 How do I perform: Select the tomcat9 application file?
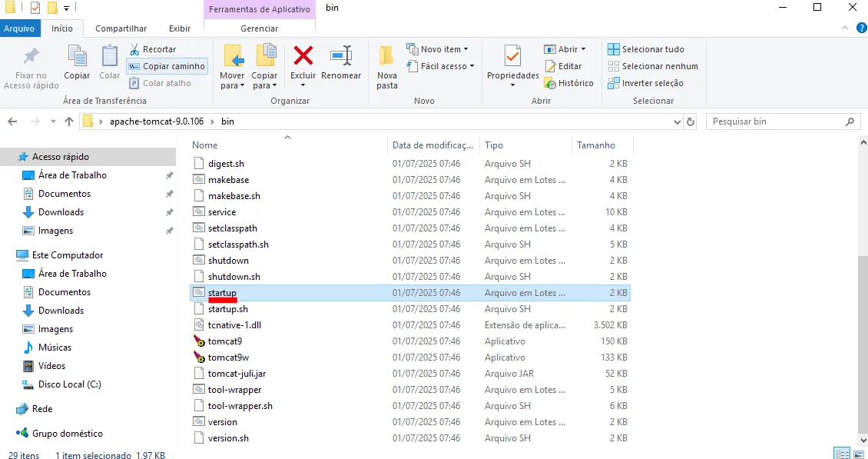coord(225,341)
